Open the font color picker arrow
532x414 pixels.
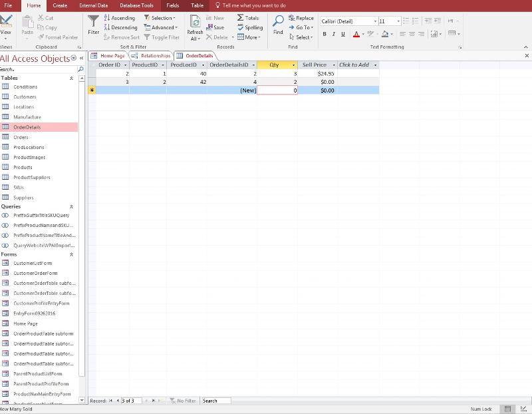[x=364, y=34]
